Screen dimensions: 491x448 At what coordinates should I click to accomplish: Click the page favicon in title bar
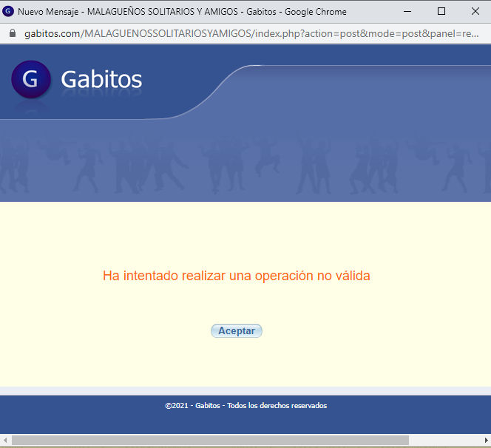tap(9, 11)
